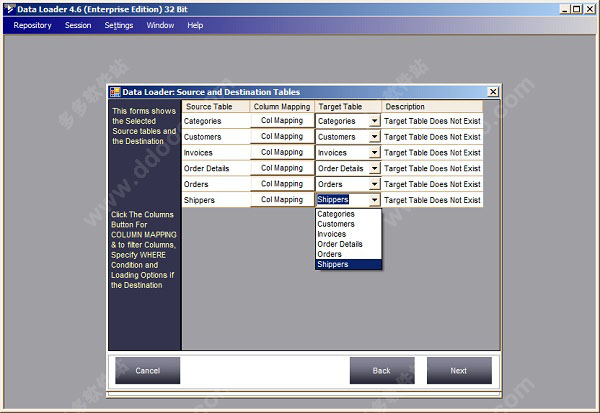Open the Settings menu
The height and width of the screenshot is (413, 600).
point(119,25)
